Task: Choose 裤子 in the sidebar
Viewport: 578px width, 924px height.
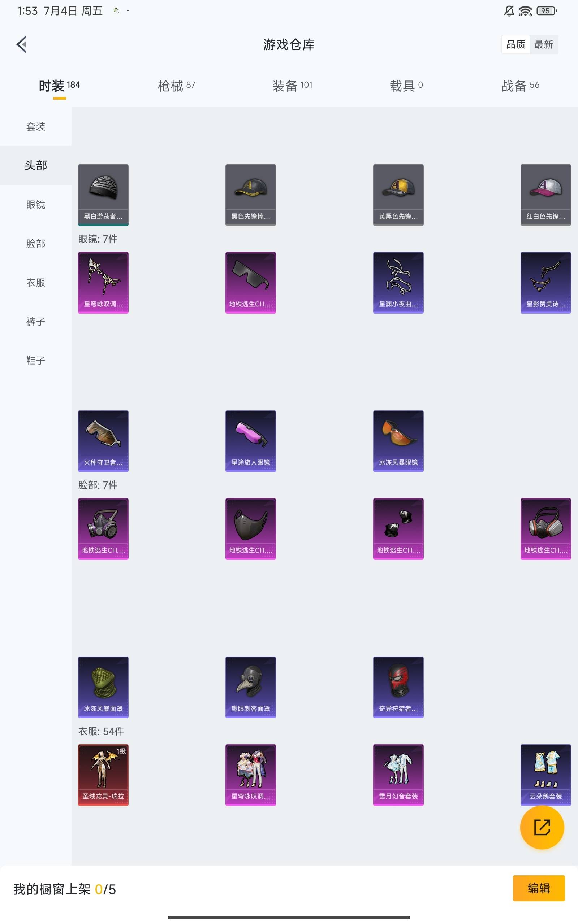Action: click(35, 322)
